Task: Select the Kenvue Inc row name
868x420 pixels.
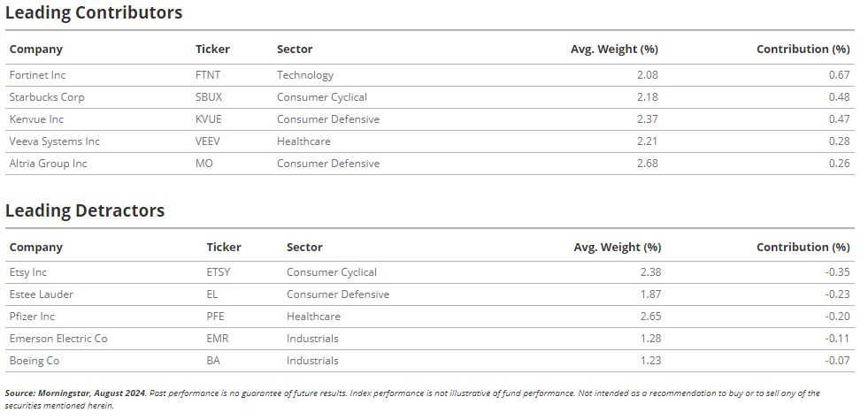Action: pyautogui.click(x=36, y=119)
